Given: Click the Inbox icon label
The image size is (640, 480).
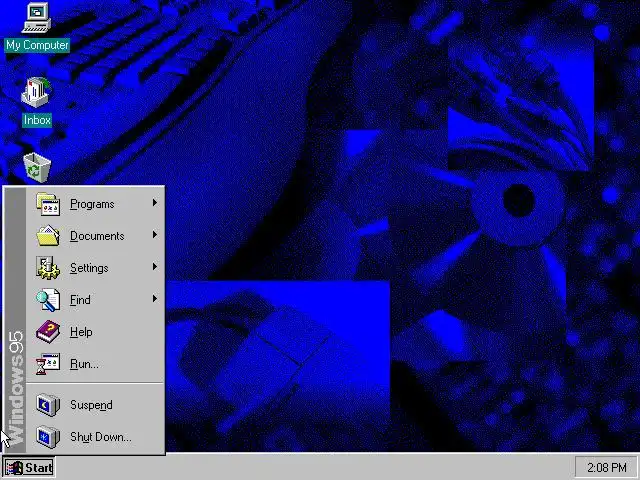Looking at the screenshot, I should pyautogui.click(x=37, y=120).
